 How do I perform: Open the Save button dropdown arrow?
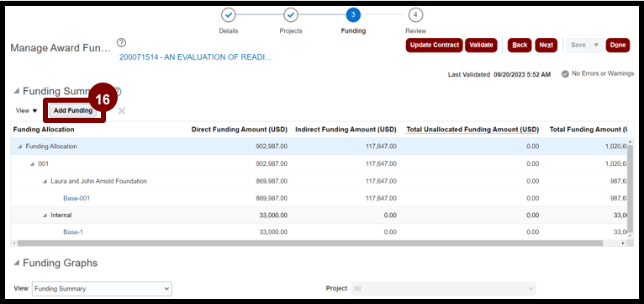tap(596, 45)
